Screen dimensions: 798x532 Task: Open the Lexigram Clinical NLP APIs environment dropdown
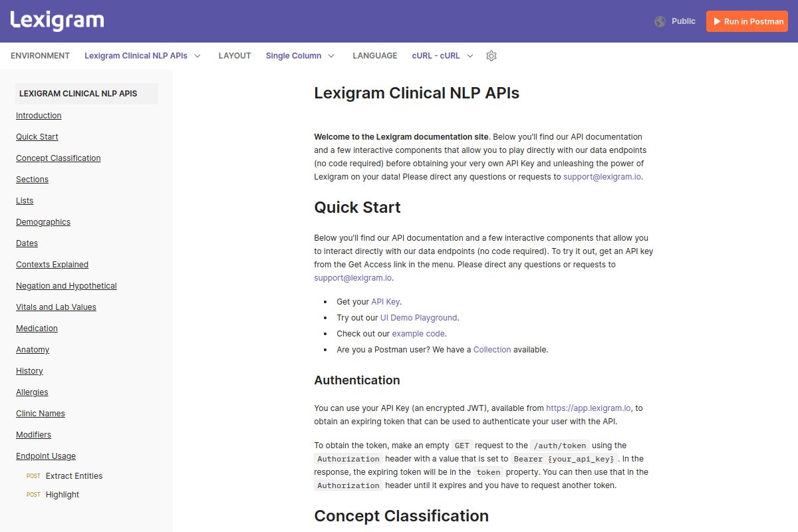coord(142,56)
